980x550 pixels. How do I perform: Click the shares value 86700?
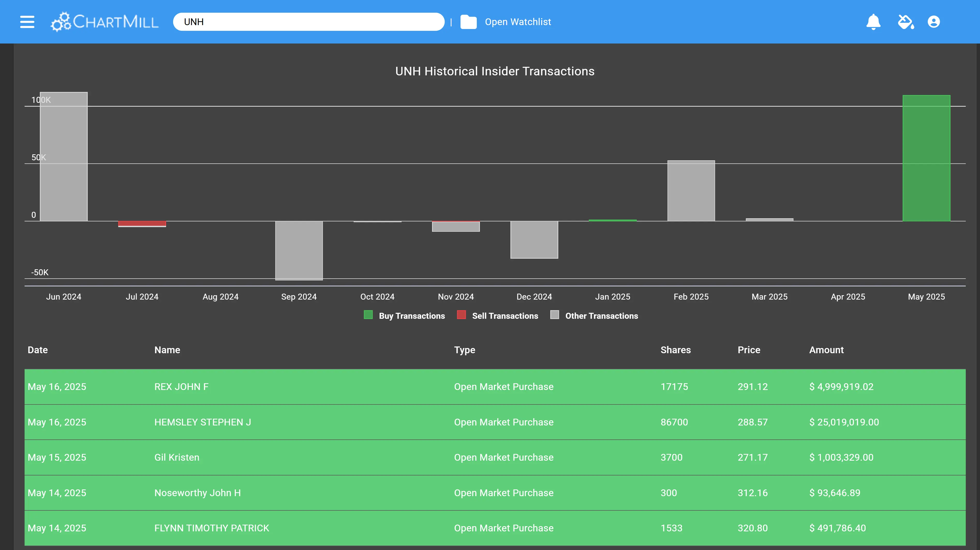[x=674, y=422]
